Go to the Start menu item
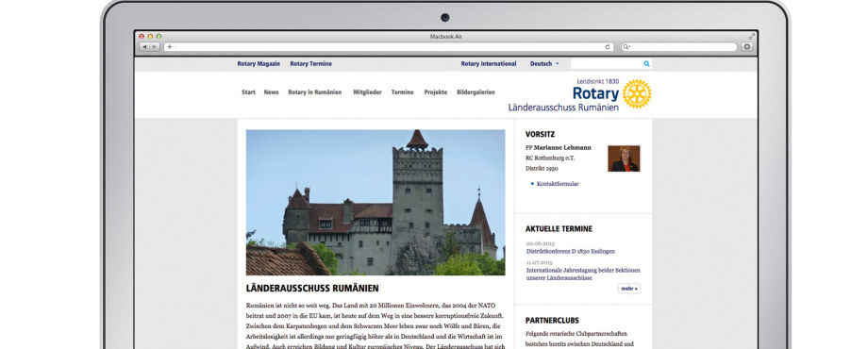This screenshot has width=868, height=349. point(248,92)
